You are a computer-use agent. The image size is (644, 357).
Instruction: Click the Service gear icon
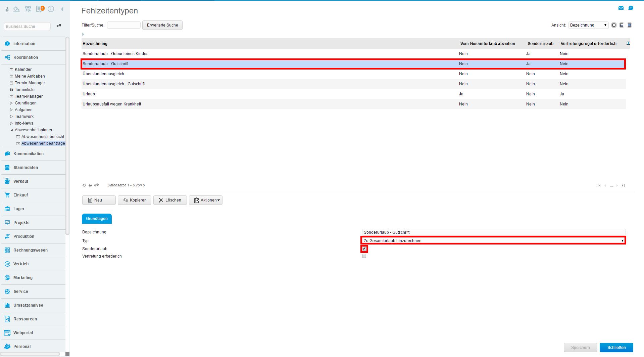point(7,292)
